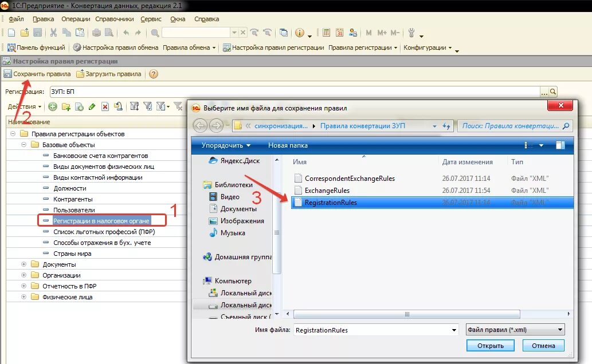
Task: Click the Undo arrow icon
Action: [x=126, y=33]
